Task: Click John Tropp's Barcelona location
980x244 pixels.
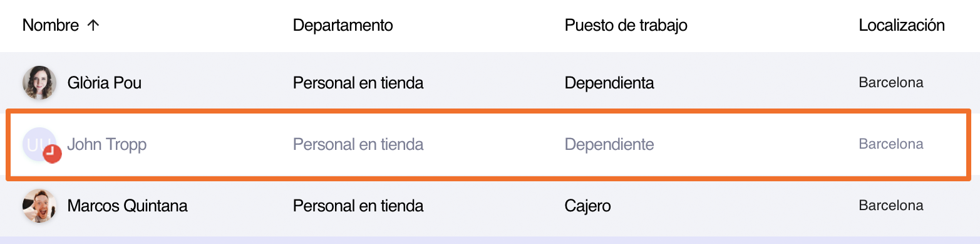Action: pos(891,144)
